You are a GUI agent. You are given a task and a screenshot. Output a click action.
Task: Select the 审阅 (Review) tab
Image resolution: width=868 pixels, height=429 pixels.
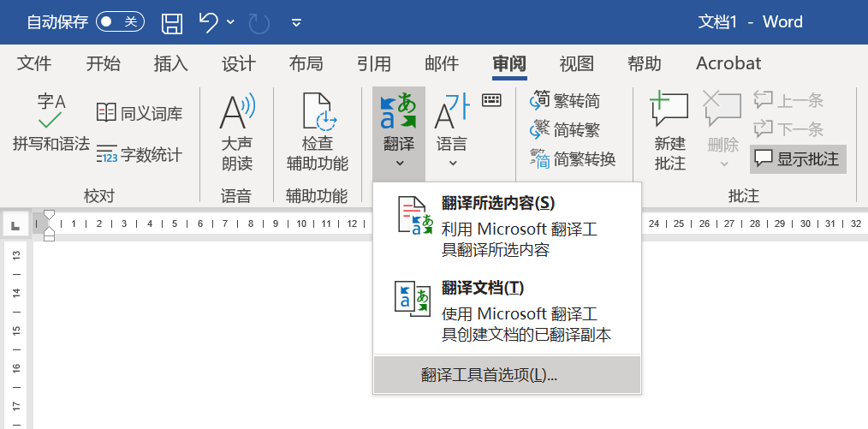pos(509,63)
